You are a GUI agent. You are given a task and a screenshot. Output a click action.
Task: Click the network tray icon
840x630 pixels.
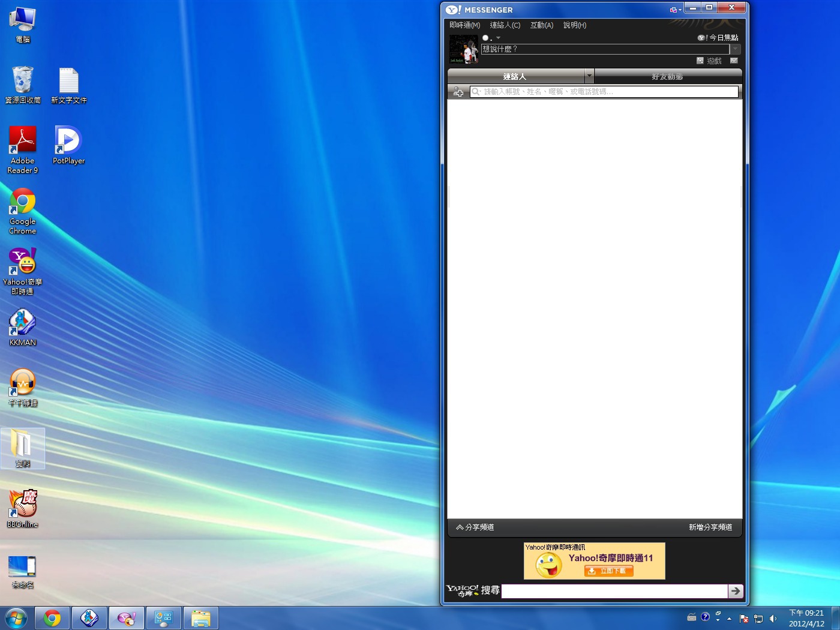758,619
